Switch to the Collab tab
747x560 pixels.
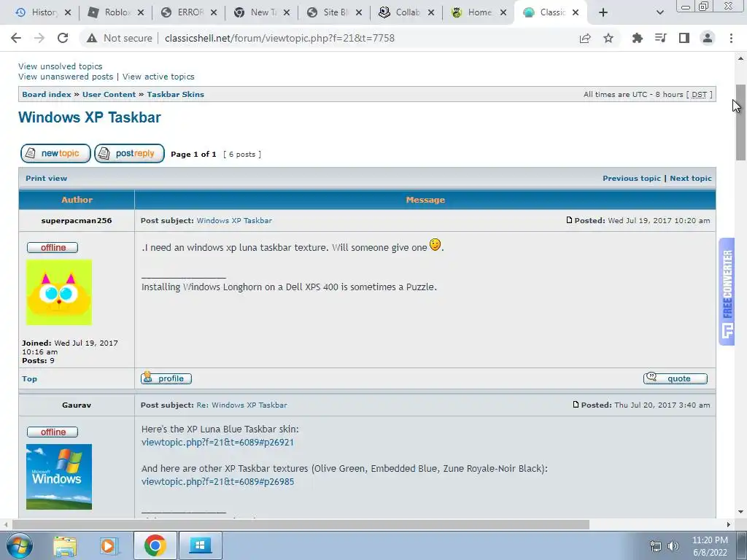[x=402, y=12]
